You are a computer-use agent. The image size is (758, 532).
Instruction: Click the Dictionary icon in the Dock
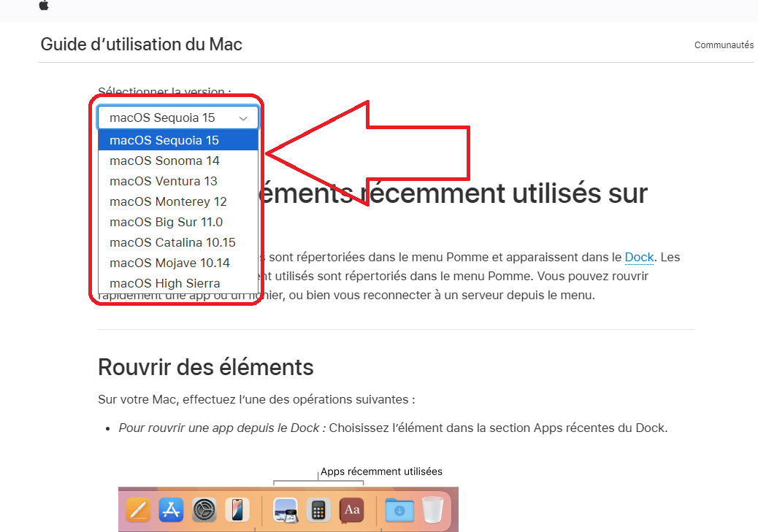351,510
